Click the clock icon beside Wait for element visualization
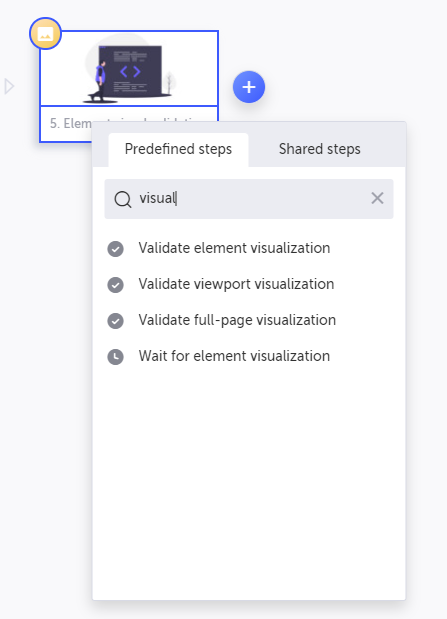The image size is (447, 619). pyautogui.click(x=115, y=356)
